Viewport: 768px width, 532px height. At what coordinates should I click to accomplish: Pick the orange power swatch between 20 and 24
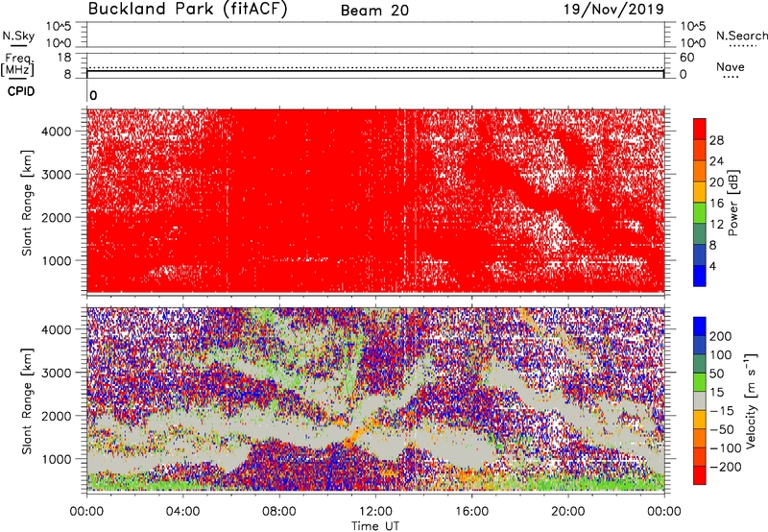pyautogui.click(x=700, y=171)
